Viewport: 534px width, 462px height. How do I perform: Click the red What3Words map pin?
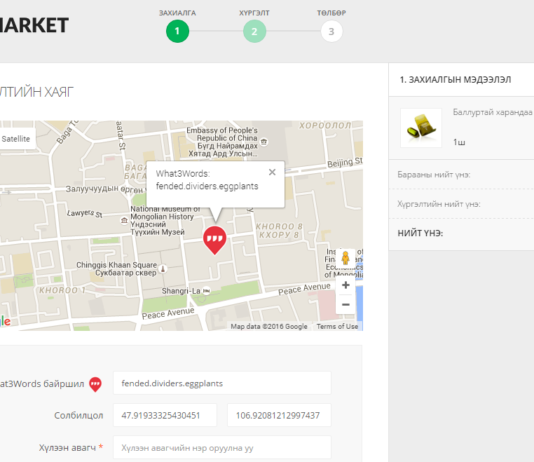215,240
